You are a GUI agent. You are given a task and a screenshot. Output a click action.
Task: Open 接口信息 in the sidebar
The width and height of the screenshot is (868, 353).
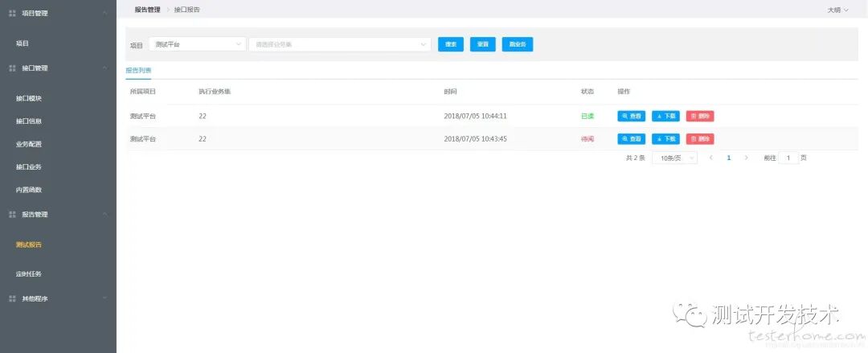click(x=29, y=121)
